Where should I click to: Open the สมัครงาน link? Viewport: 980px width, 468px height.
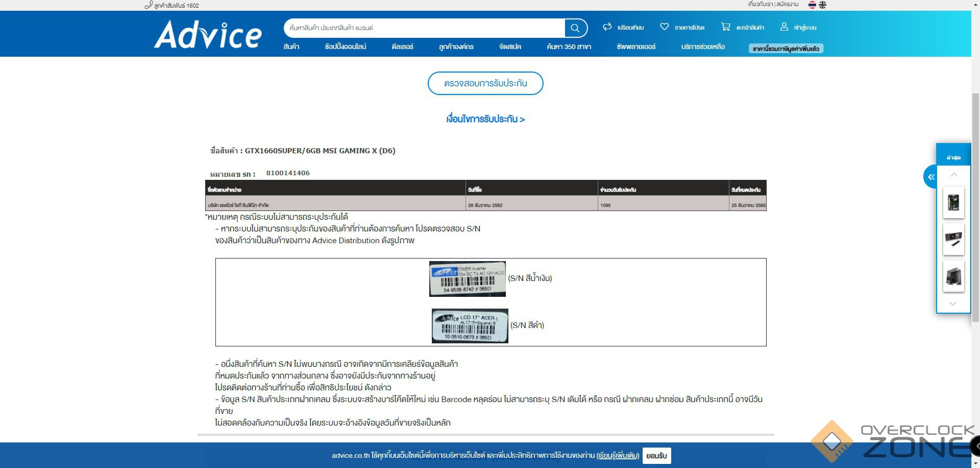[788, 4]
